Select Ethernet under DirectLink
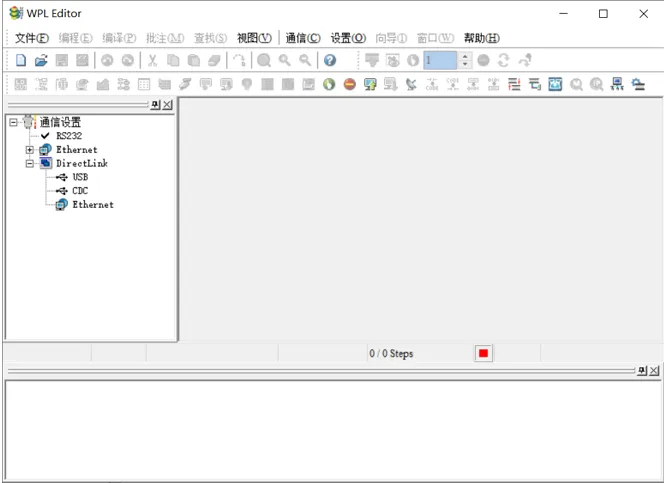 pos(93,204)
